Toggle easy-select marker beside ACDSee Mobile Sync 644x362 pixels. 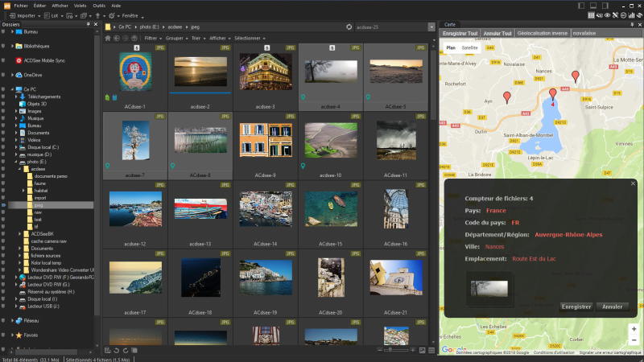[x=3, y=60]
